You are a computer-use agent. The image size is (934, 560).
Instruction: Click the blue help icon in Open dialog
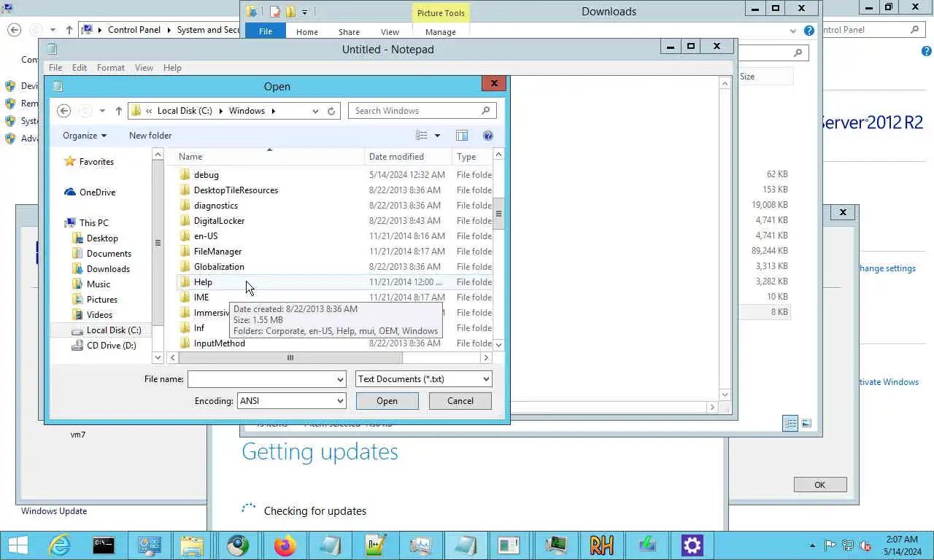(488, 136)
